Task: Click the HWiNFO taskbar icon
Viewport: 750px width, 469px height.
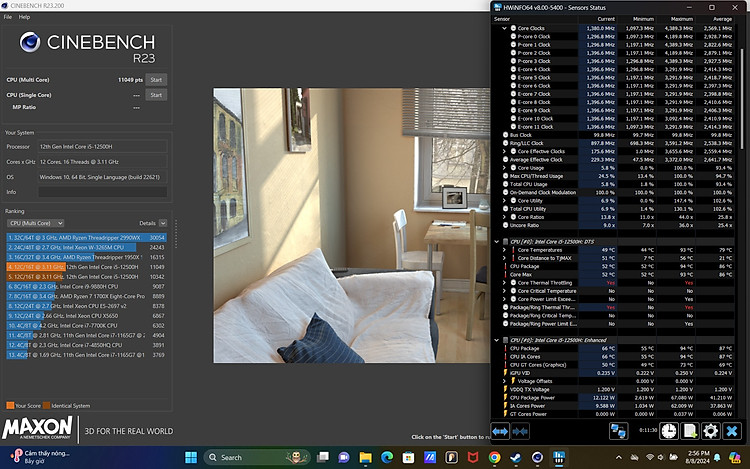Action: pos(559,458)
